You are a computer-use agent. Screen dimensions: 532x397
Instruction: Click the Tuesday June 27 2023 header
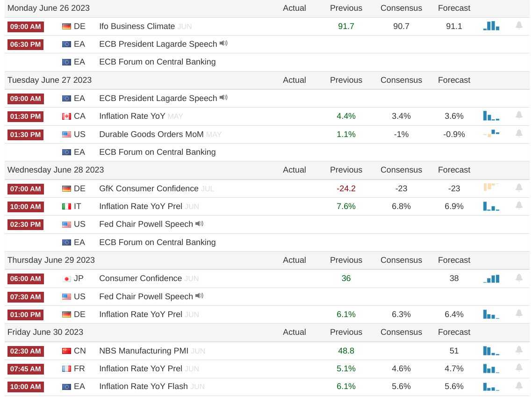coord(50,80)
